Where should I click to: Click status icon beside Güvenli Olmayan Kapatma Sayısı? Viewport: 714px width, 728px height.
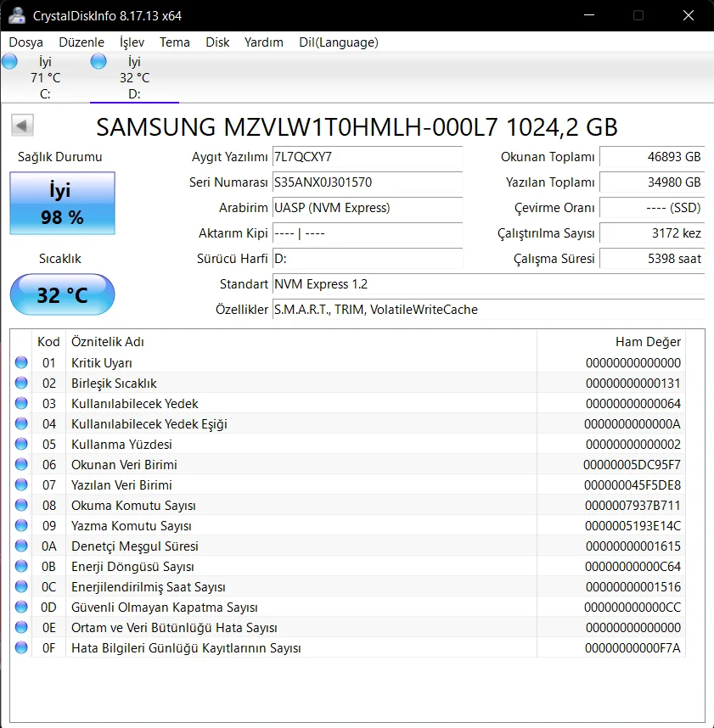click(21, 608)
